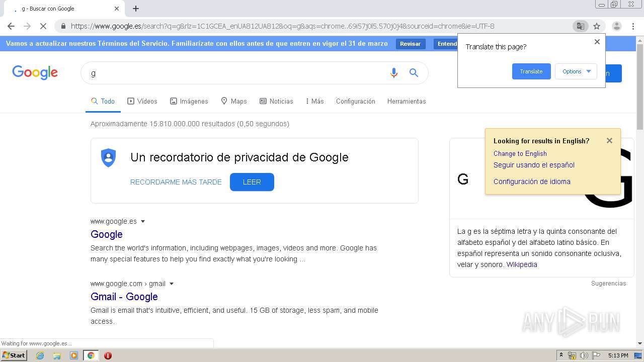Click the privacy shield icon
The image size is (644, 362).
click(108, 158)
